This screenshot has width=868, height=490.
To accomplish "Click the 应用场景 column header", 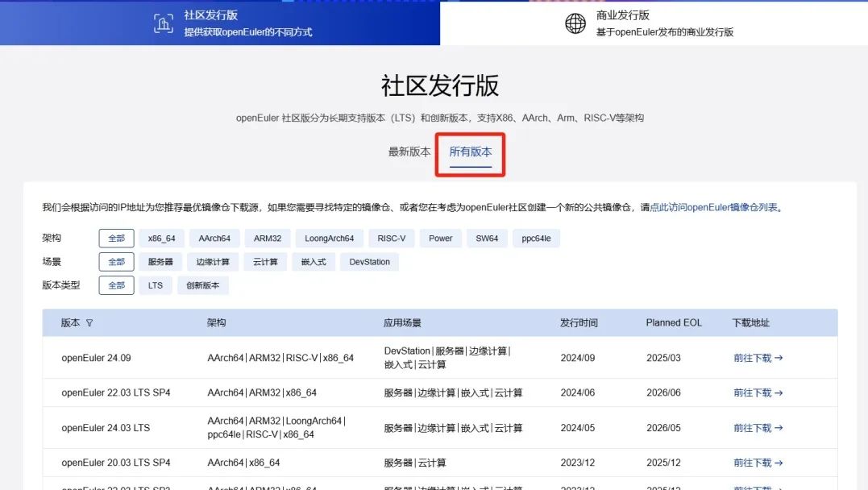I will coord(402,323).
